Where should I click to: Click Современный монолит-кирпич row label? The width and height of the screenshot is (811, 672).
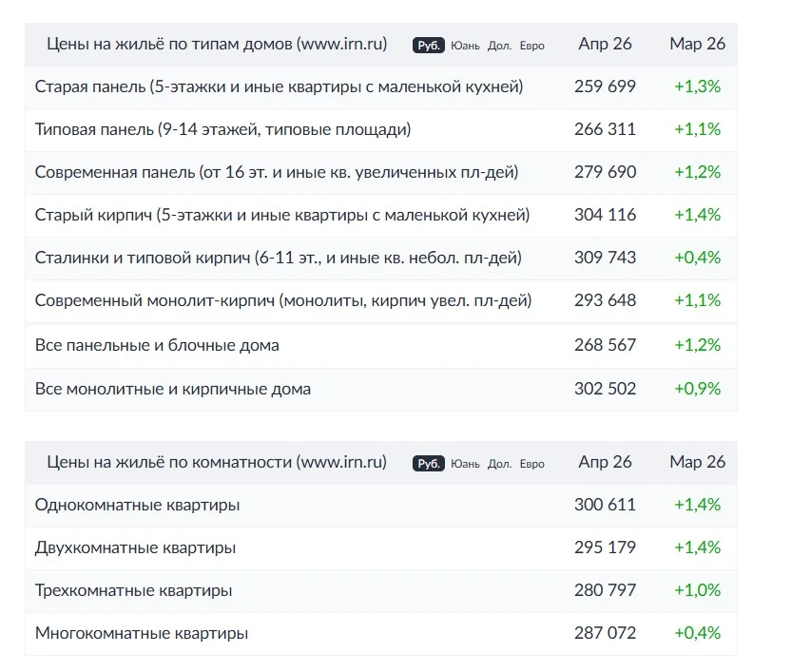click(283, 301)
